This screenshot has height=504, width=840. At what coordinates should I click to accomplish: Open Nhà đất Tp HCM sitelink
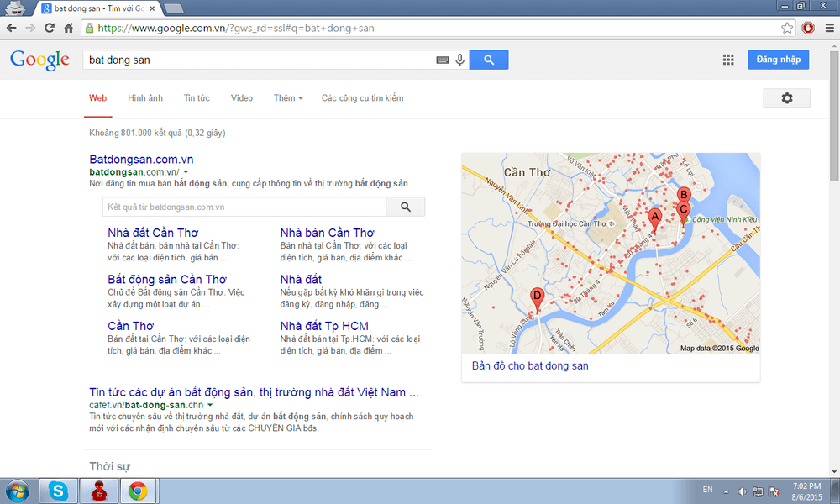[324, 326]
